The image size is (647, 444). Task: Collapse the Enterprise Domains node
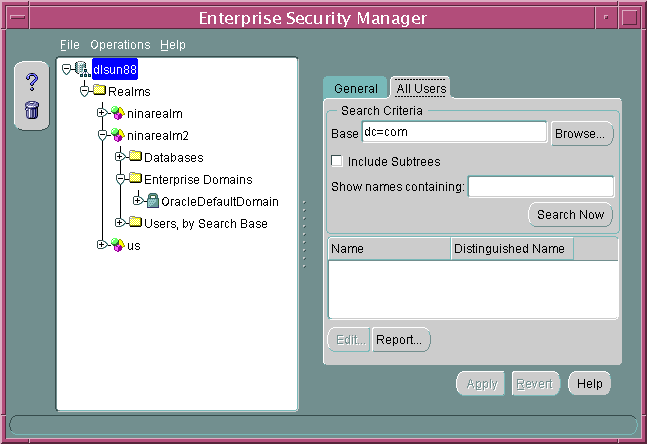coord(119,179)
